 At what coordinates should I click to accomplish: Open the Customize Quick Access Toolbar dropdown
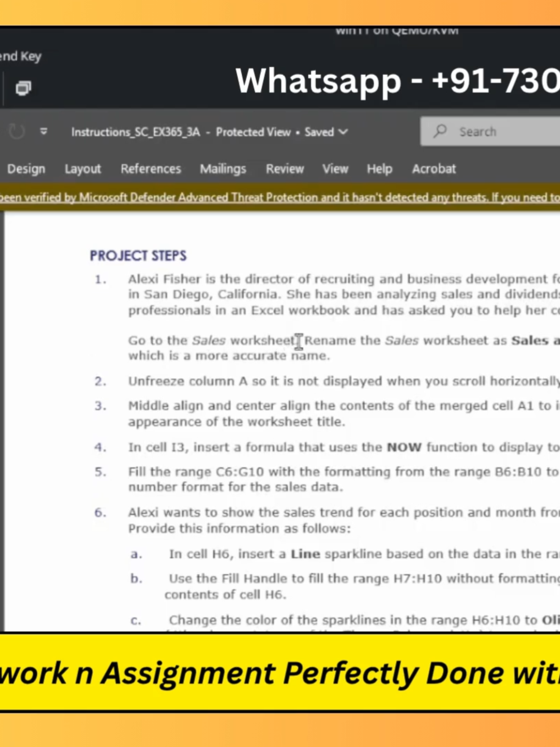coord(44,131)
